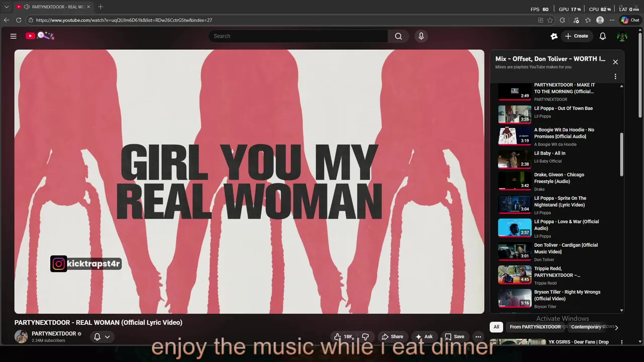Click the browser favorites toolbar icon
This screenshot has width=644, height=362.
click(x=588, y=20)
